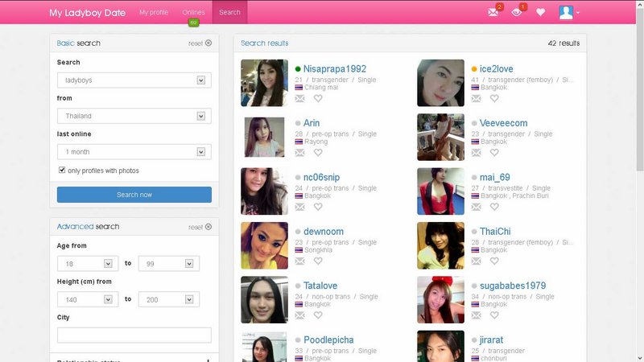This screenshot has width=644, height=362.
Task: Select the Search tab
Action: coord(229,12)
